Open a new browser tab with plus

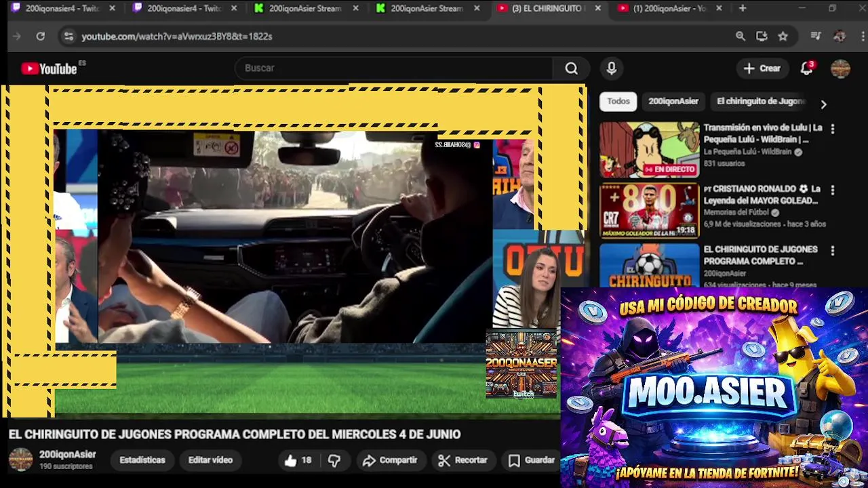743,8
